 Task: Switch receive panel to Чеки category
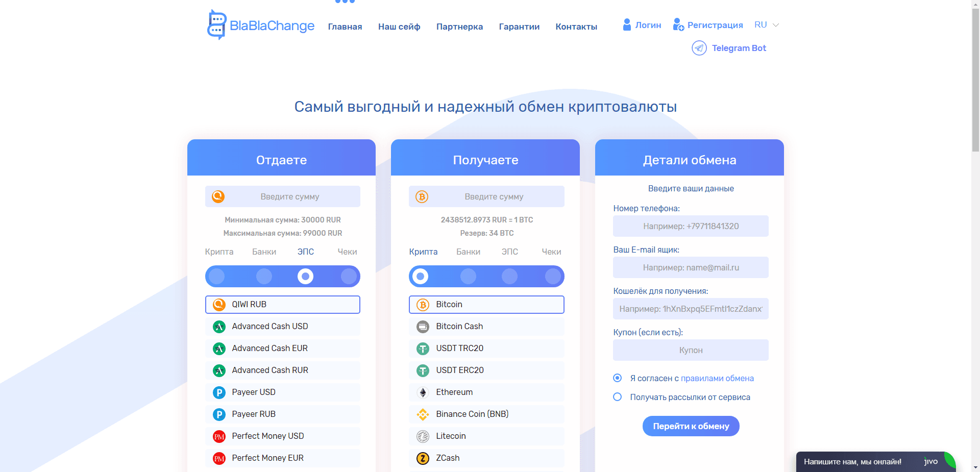point(551,252)
